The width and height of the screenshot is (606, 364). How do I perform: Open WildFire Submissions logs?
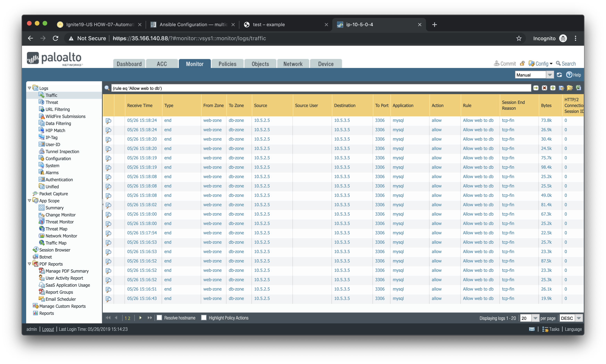click(65, 117)
